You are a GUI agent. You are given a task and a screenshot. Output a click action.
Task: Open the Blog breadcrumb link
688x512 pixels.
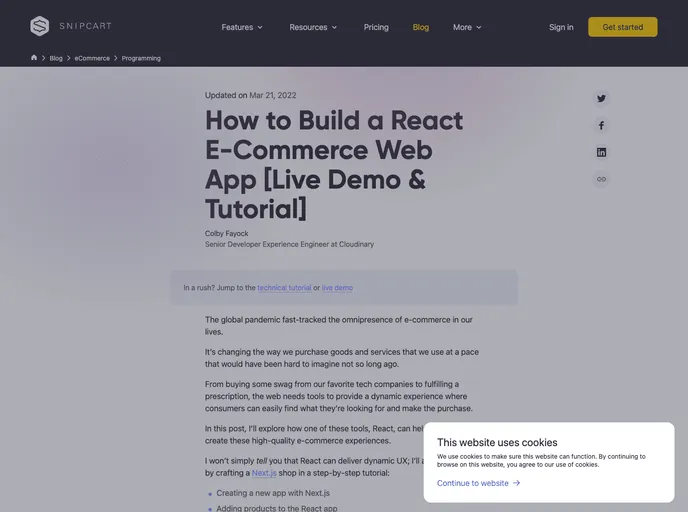(x=56, y=58)
